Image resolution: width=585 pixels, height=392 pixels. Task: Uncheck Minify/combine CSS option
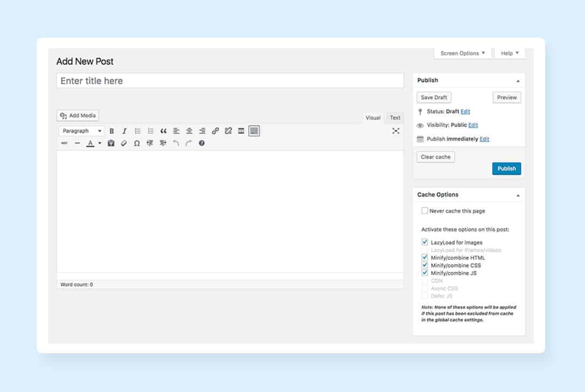[x=425, y=265]
